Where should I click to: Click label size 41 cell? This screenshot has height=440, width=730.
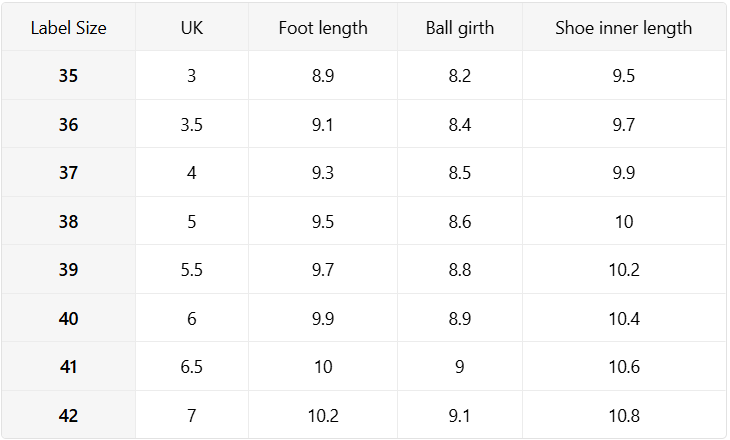68,367
